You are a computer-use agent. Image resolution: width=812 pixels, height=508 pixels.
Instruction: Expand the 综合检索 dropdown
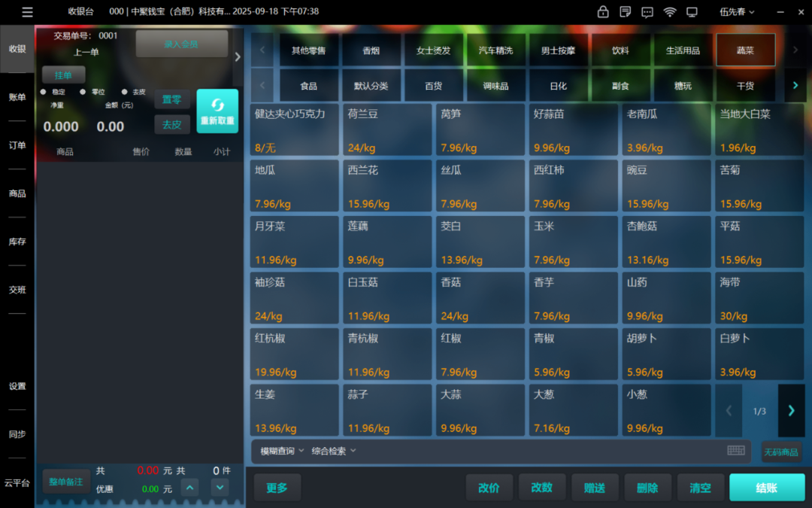click(334, 451)
